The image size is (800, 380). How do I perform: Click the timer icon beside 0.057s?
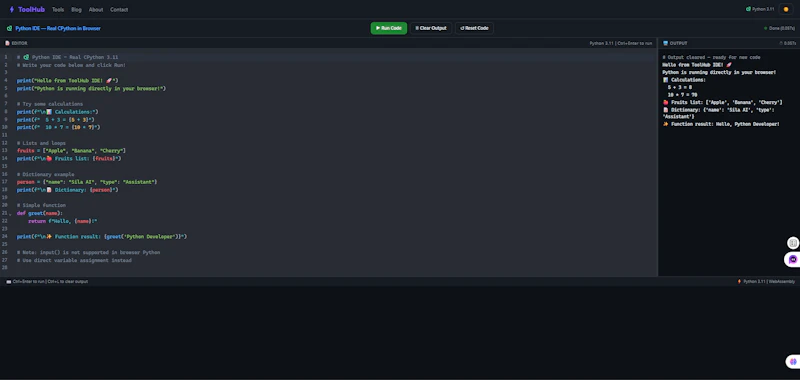pos(781,43)
